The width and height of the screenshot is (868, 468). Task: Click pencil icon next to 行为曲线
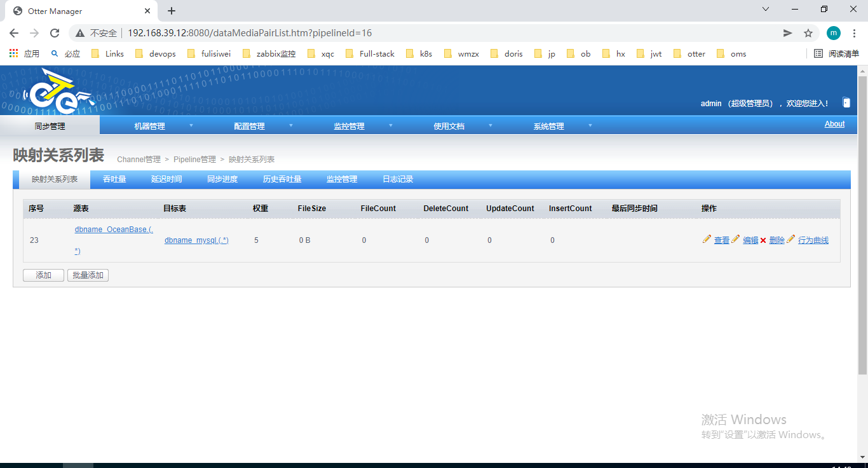pyautogui.click(x=791, y=239)
